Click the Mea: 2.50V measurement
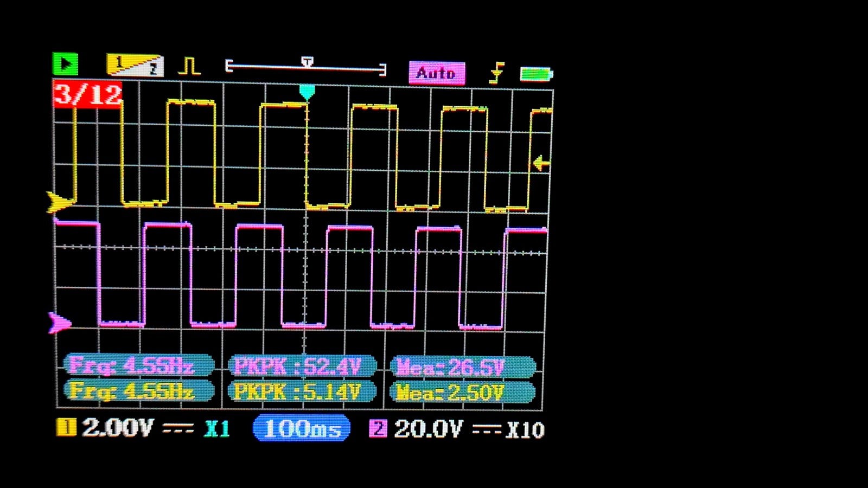This screenshot has height=488, width=868. tap(463, 391)
